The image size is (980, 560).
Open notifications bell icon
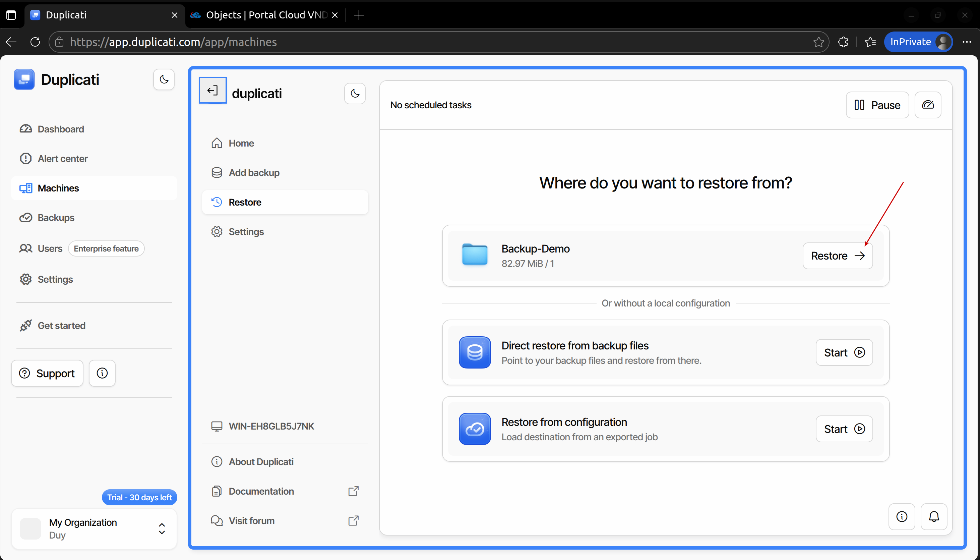pyautogui.click(x=934, y=516)
